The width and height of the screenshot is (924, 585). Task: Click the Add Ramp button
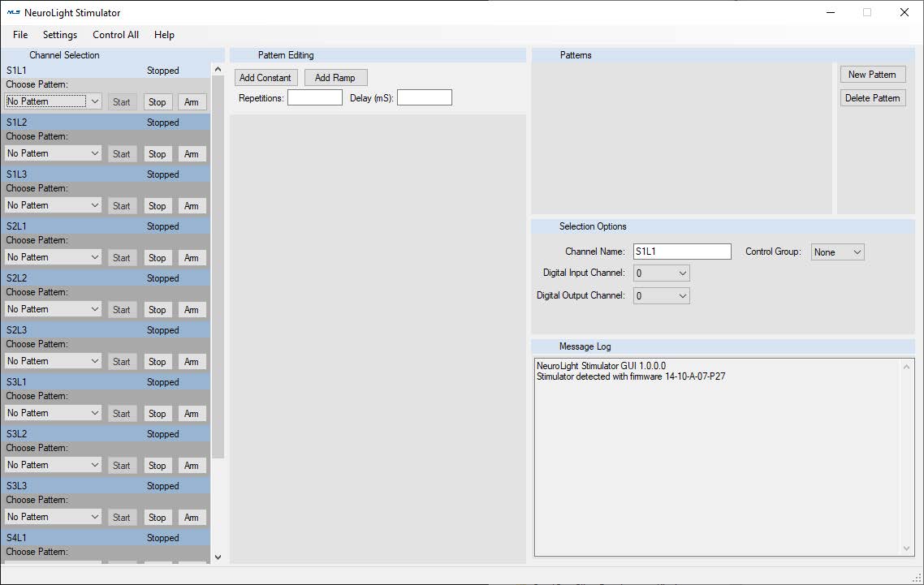335,78
